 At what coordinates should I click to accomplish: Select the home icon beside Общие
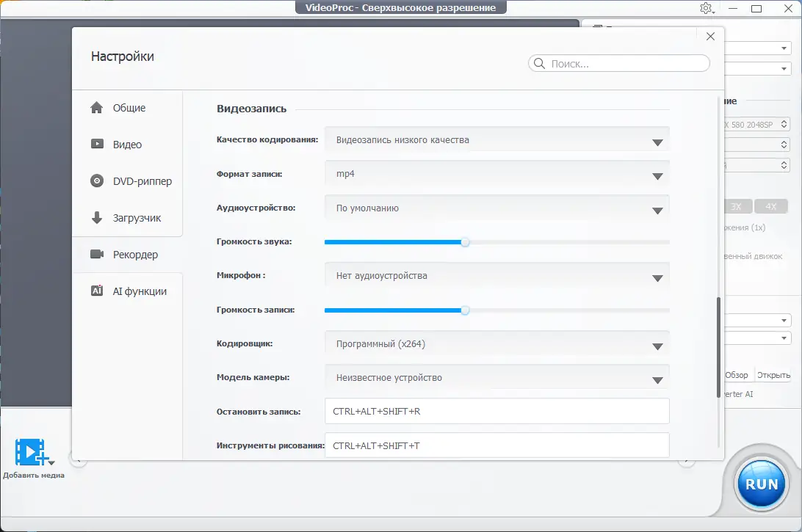coord(96,107)
